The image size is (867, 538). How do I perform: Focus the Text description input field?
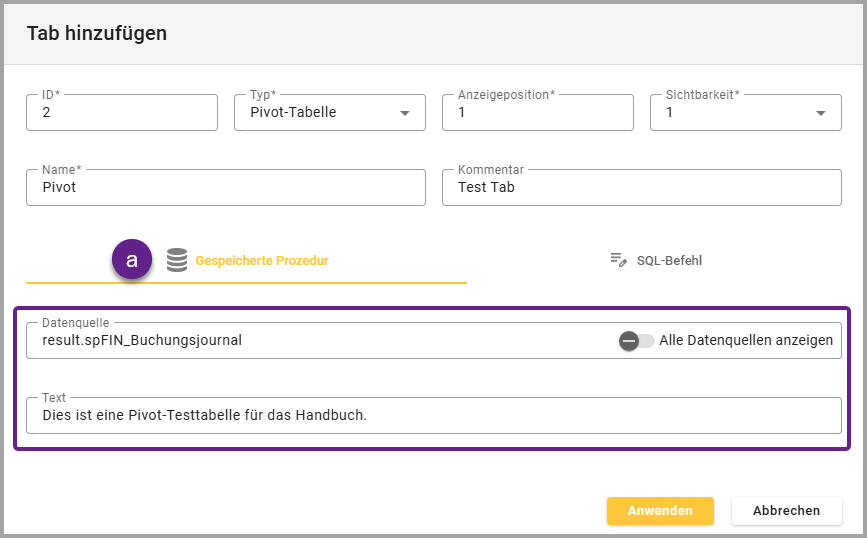pos(433,415)
